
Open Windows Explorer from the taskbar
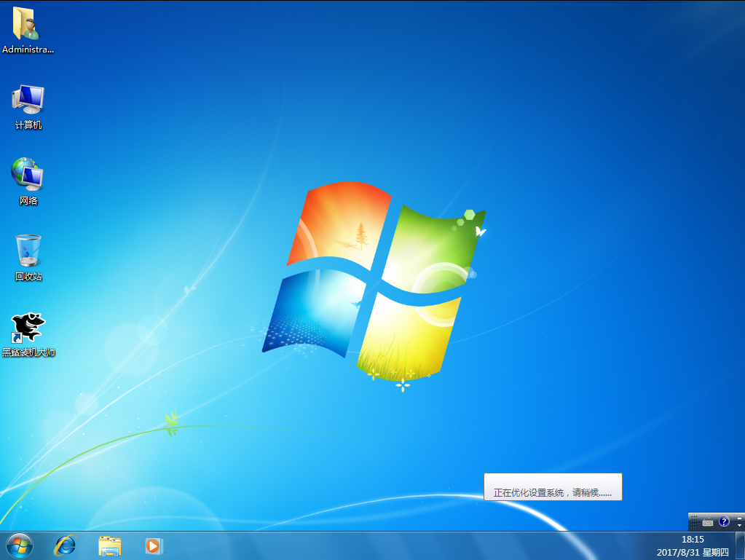click(x=110, y=545)
